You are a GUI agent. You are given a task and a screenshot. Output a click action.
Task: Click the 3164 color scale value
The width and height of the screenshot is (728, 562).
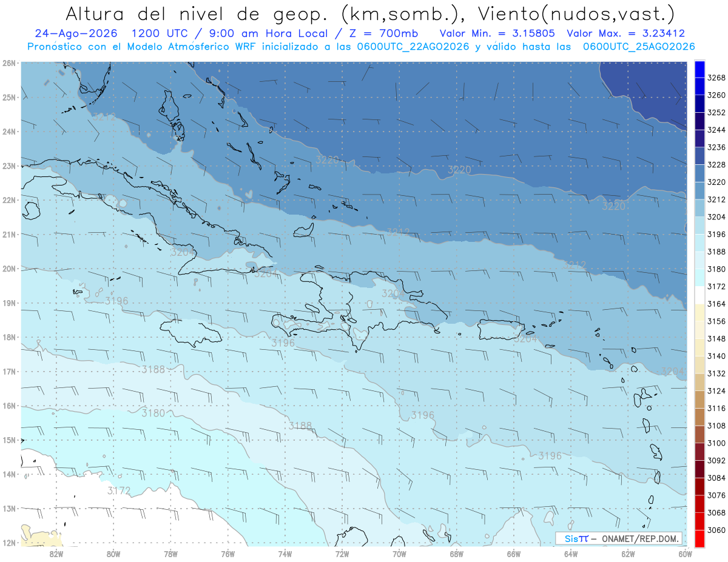[716, 304]
